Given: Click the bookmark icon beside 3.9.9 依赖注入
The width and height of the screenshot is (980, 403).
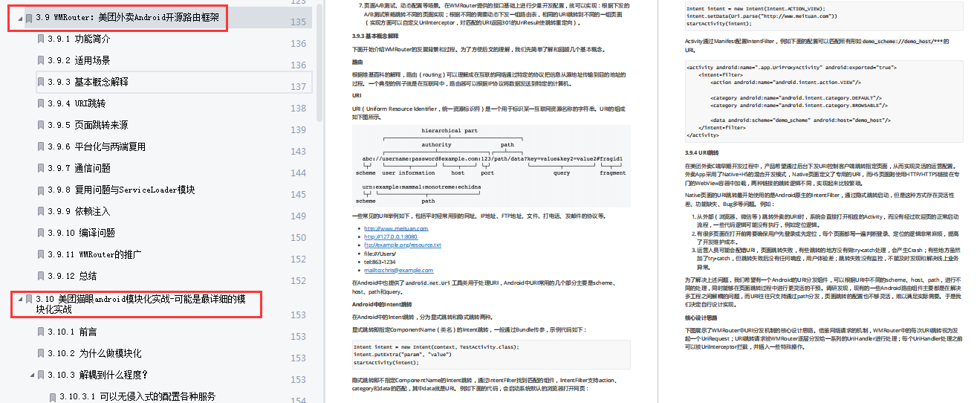Looking at the screenshot, I should point(42,211).
